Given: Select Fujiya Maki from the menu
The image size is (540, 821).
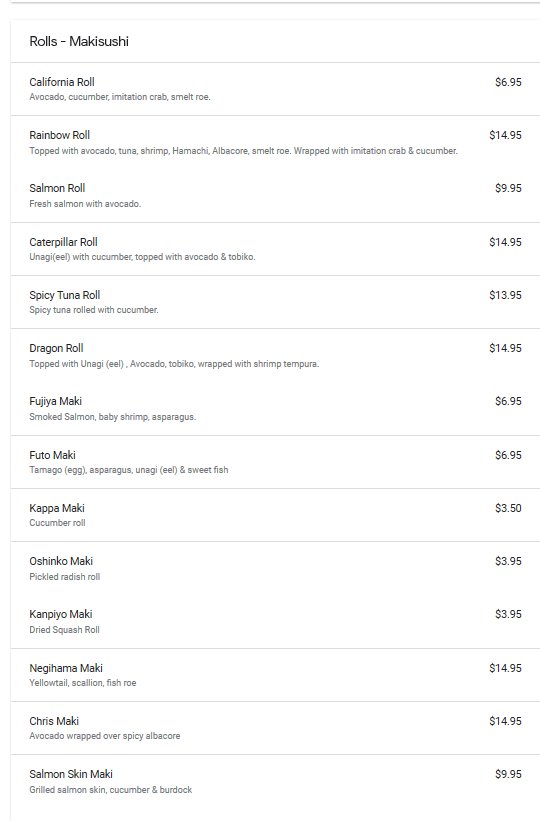Looking at the screenshot, I should coord(275,408).
